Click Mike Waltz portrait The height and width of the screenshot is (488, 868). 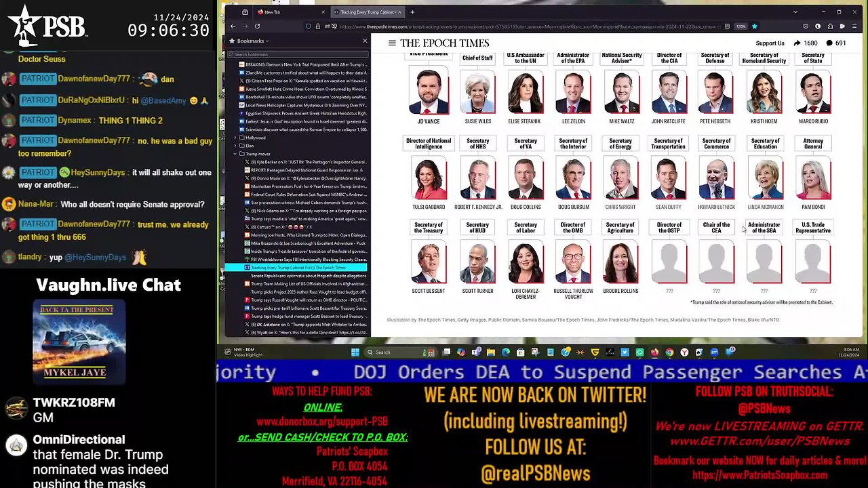coord(620,91)
